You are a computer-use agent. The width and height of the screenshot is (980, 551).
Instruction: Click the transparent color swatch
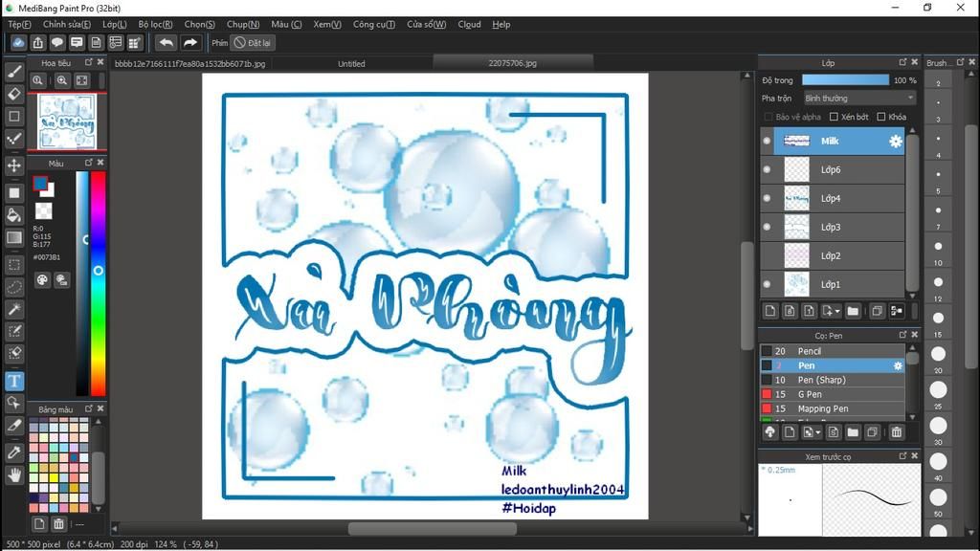point(43,210)
